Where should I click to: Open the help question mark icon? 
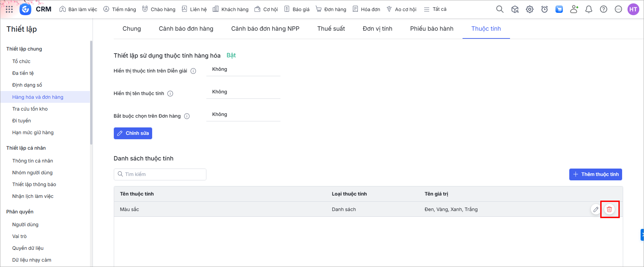[603, 9]
